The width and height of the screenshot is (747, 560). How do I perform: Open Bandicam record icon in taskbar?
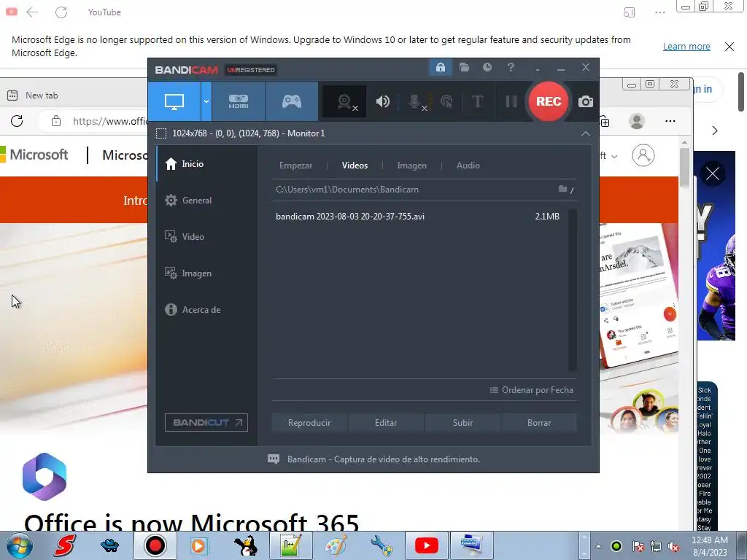coord(155,545)
